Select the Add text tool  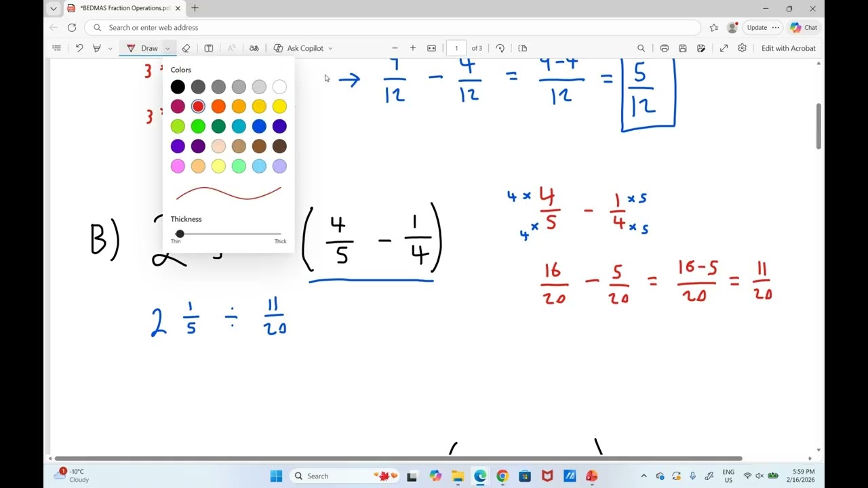(209, 48)
